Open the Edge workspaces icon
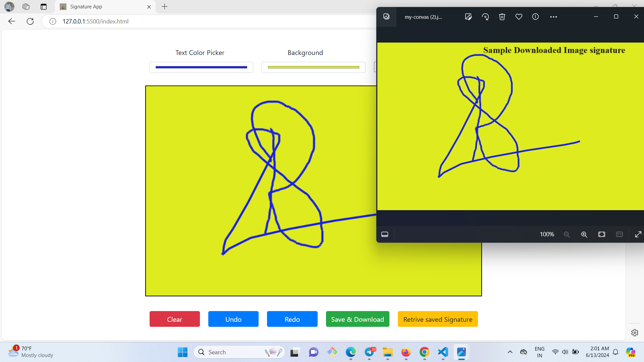 click(x=26, y=7)
